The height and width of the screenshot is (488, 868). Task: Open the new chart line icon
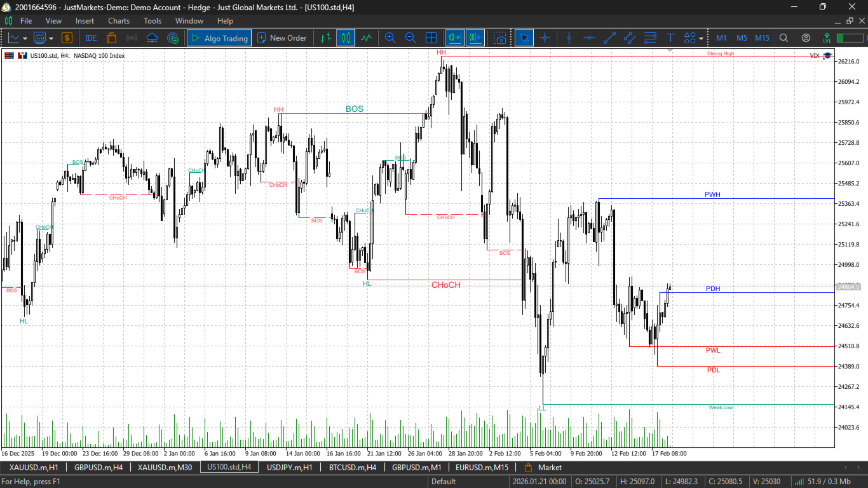(14, 38)
